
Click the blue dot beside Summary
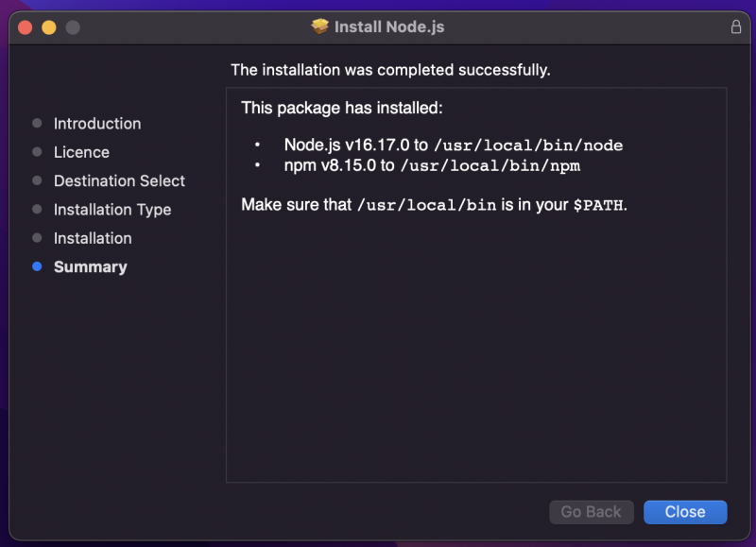coord(37,267)
